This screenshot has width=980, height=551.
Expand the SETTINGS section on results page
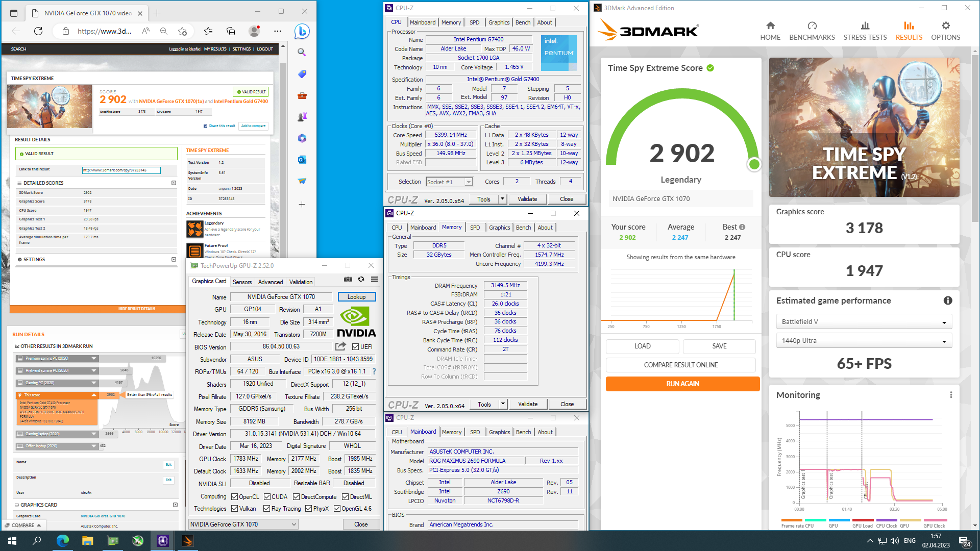tap(174, 259)
